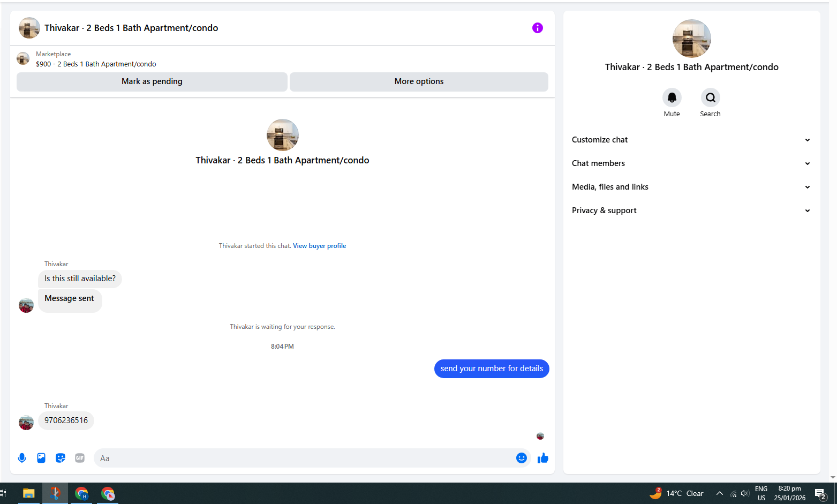This screenshot has height=504, width=837.
Task: Attach a photo file icon
Action: [41, 458]
